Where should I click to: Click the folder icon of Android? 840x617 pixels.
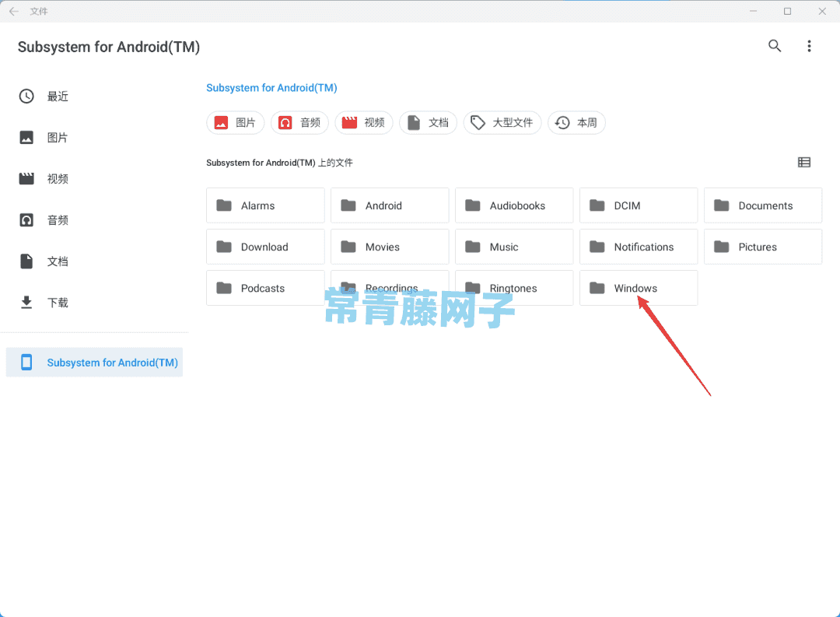click(348, 205)
